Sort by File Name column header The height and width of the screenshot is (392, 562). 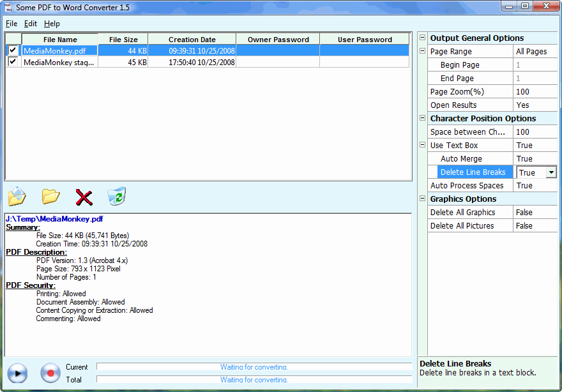(60, 40)
